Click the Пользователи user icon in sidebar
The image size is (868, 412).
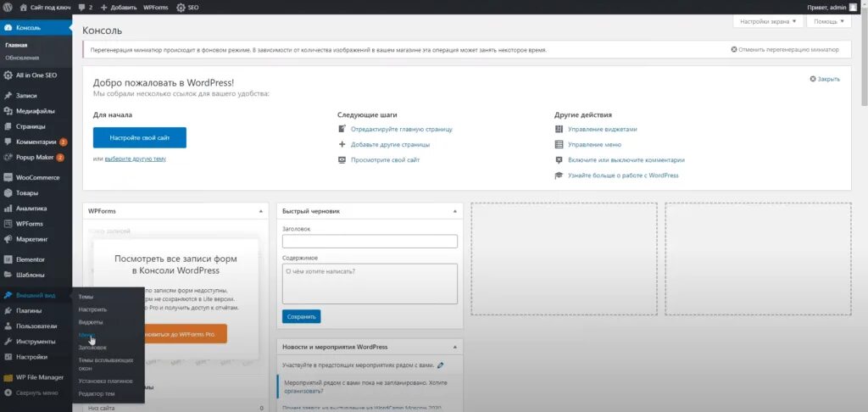coord(8,326)
